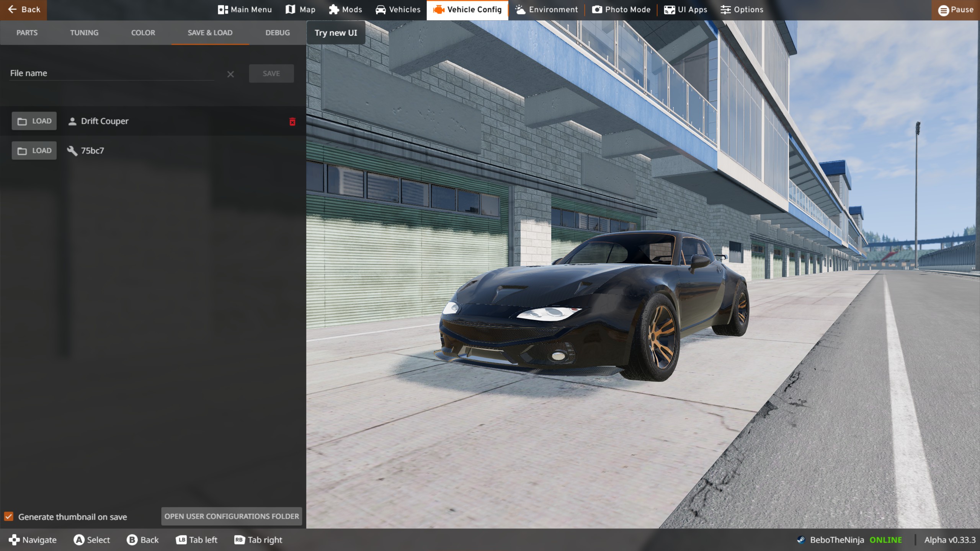
Task: Open the Vehicles menu item
Action: (398, 10)
